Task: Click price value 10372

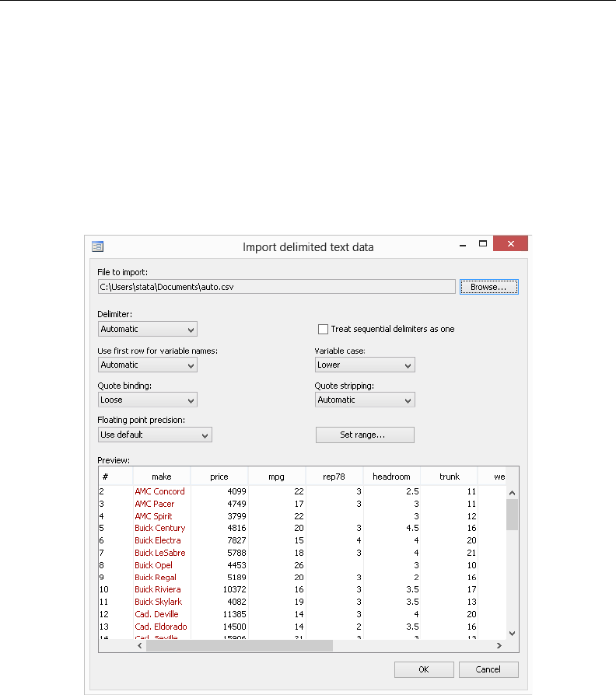Action: 235,589
